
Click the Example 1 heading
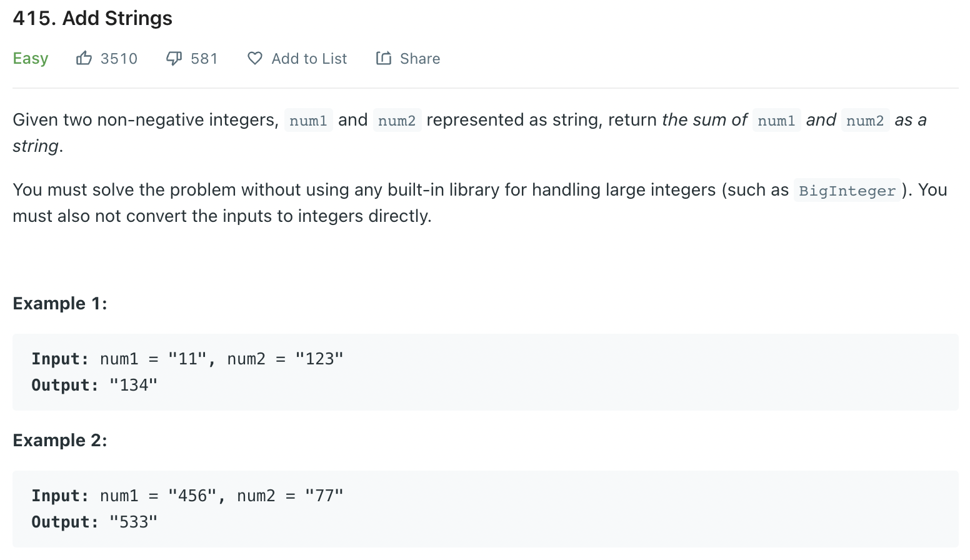pos(60,303)
